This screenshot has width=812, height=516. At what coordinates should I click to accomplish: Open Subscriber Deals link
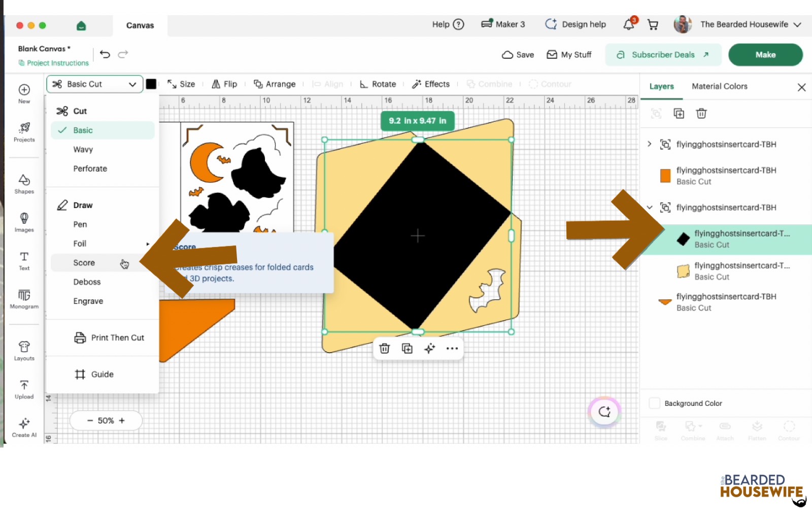pyautogui.click(x=663, y=55)
